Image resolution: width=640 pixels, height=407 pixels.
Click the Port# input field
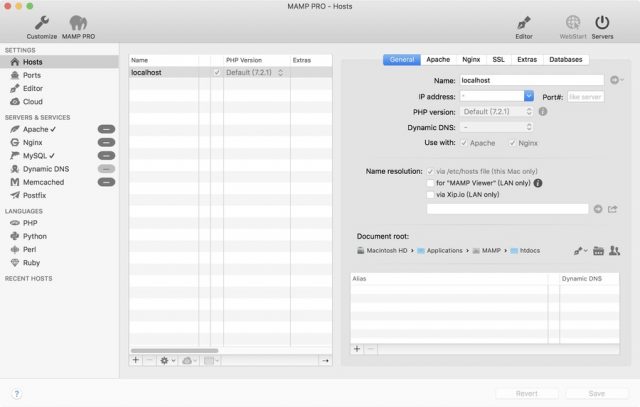coord(585,97)
